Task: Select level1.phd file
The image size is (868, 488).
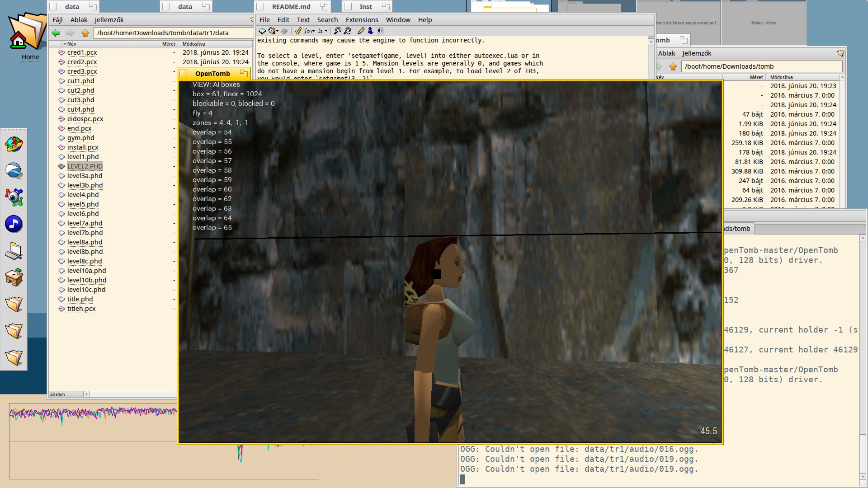Action: (83, 157)
